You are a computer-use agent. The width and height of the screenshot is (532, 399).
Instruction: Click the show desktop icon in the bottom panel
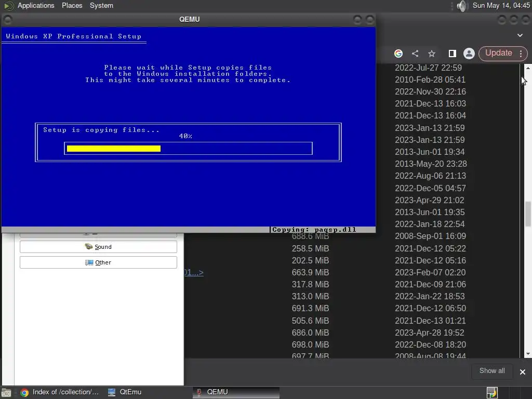[x=6, y=393]
